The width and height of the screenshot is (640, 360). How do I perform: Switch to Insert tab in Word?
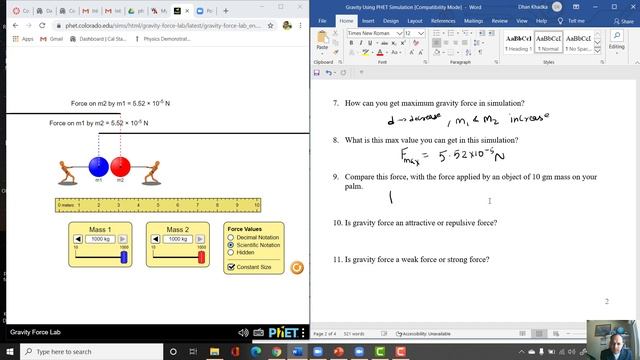click(x=368, y=21)
